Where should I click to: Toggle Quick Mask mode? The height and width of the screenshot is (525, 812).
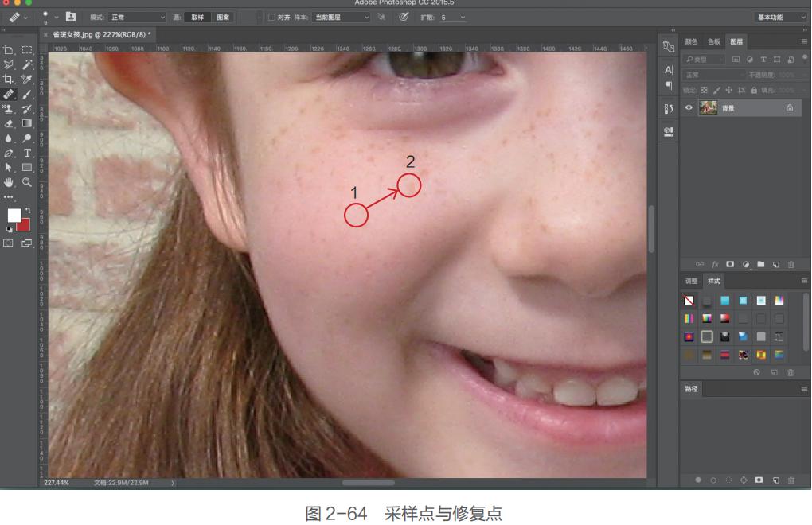point(8,243)
